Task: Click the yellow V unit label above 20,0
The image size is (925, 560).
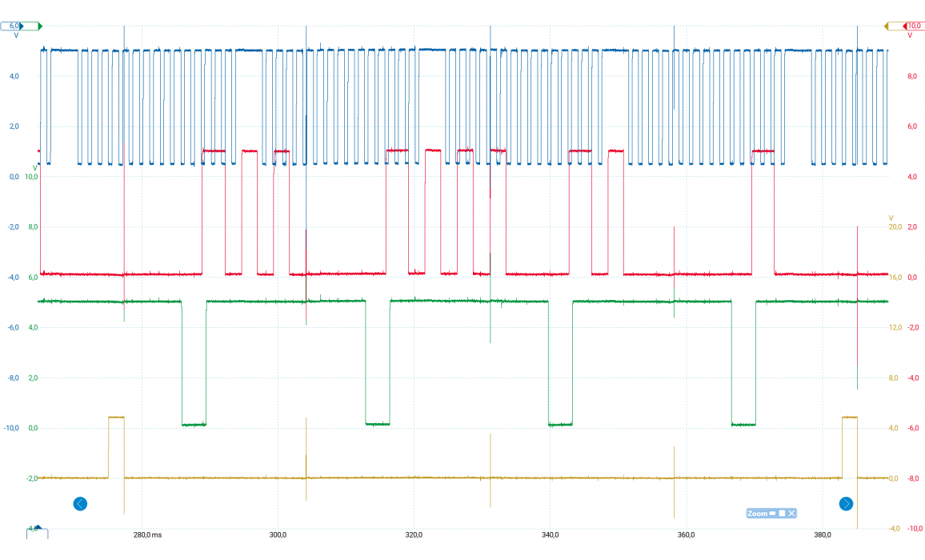Action: [x=891, y=218]
